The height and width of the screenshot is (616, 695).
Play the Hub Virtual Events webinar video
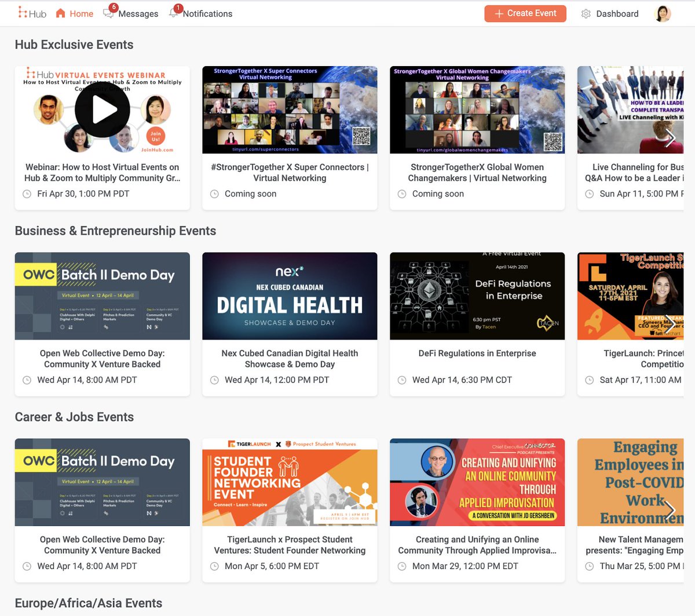coord(103,110)
